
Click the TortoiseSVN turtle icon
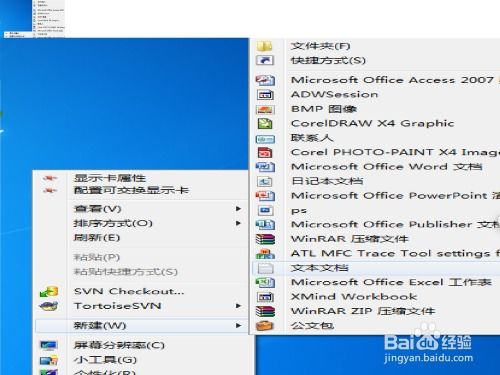(x=49, y=306)
